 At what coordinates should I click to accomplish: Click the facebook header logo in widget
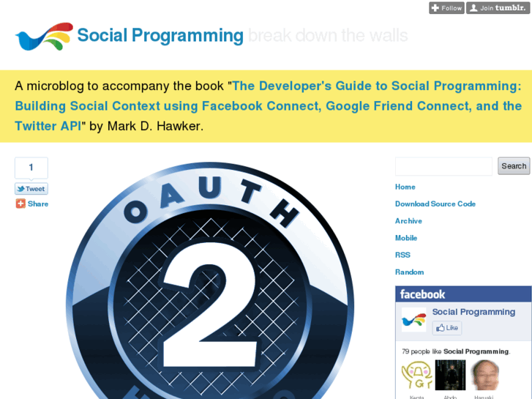coord(422,294)
